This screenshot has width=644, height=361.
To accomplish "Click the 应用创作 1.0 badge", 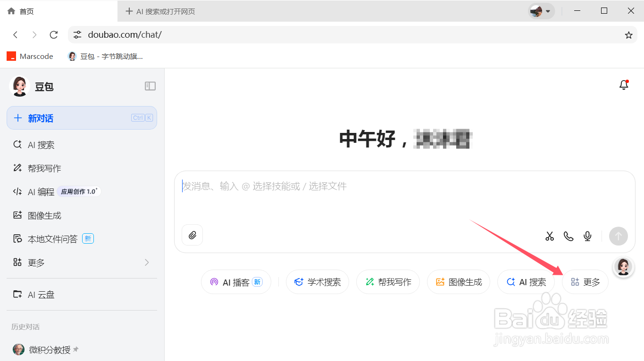I will (x=79, y=191).
